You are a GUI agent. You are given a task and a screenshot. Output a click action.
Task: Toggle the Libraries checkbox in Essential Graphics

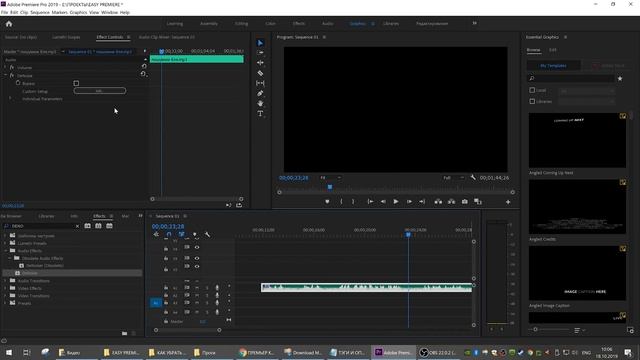pos(532,101)
